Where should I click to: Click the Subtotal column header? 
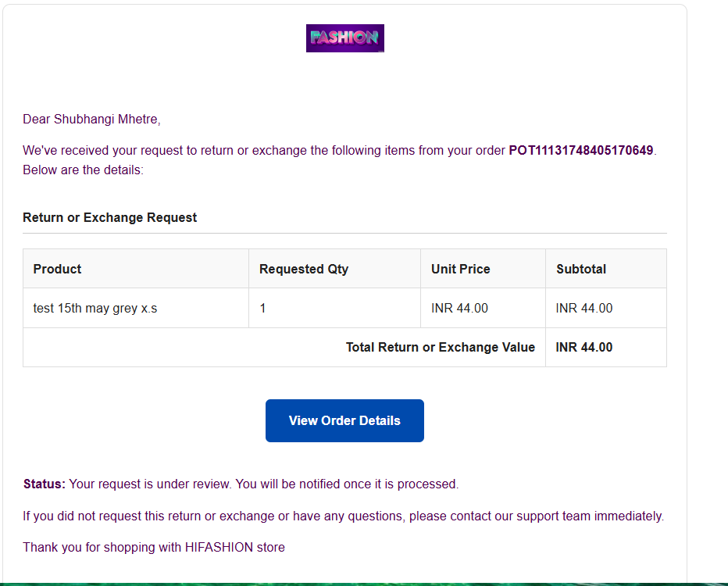point(581,269)
